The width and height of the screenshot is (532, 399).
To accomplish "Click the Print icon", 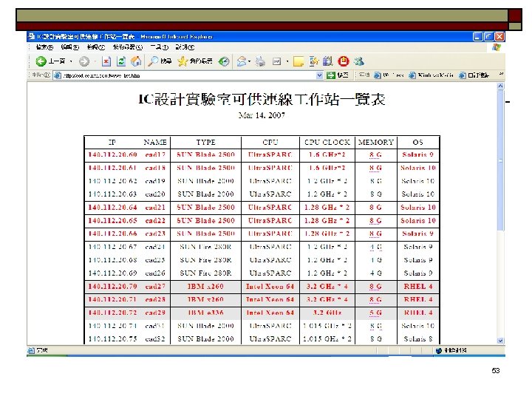I will click(x=261, y=61).
